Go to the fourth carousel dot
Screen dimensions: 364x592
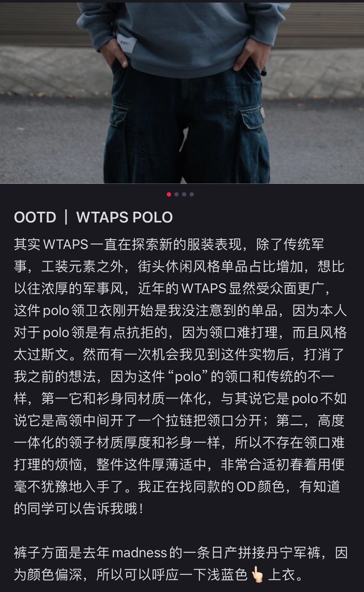tap(192, 194)
